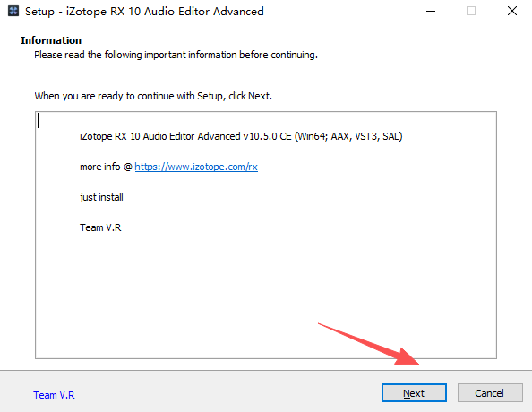
Task: Click the red arrow annotation head
Action: (408, 357)
